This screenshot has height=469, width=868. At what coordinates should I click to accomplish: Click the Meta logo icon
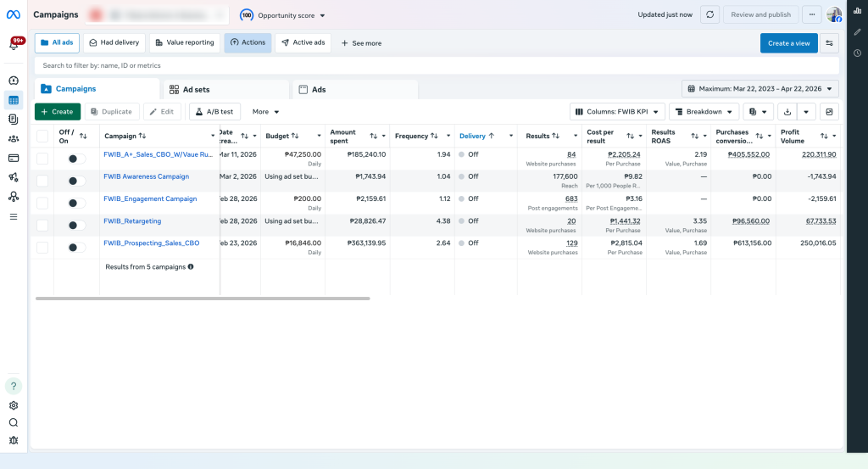14,15
